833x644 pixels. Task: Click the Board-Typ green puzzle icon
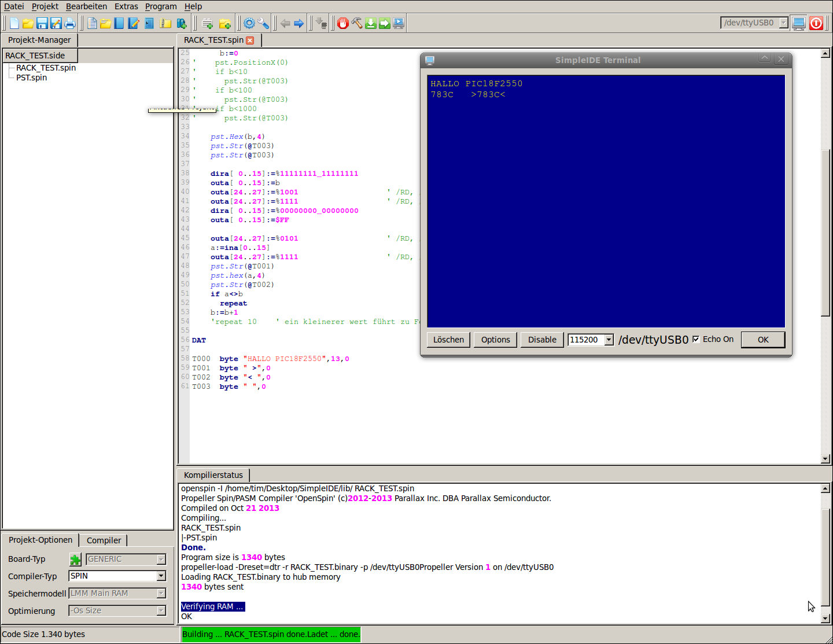tap(75, 560)
